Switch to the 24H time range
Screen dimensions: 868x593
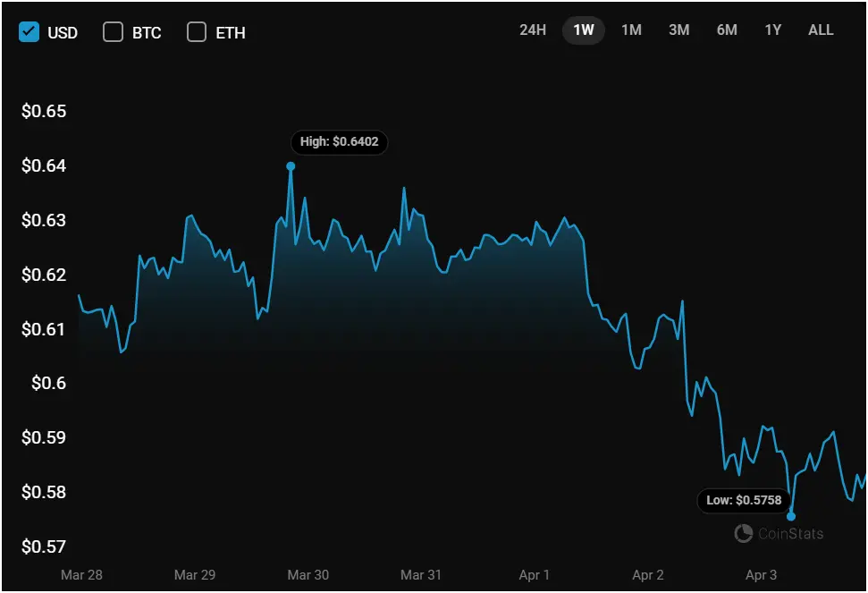(533, 30)
